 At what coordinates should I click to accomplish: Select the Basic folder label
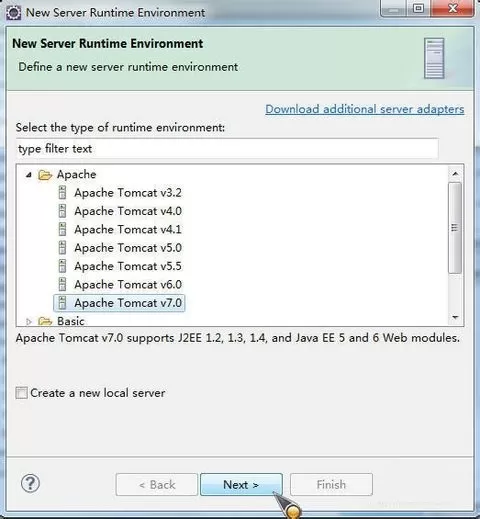70,321
